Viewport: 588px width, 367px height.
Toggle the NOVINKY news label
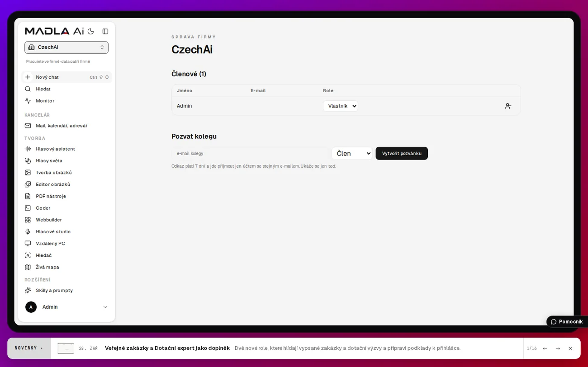29,348
